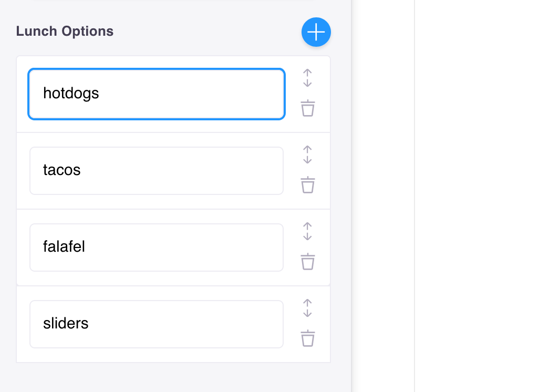Remove the tacos option with trash icon
Viewport: 560px width, 392px height.
307,185
